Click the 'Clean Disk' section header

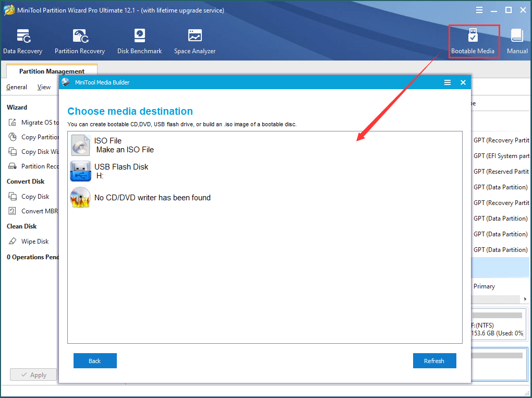coord(22,226)
